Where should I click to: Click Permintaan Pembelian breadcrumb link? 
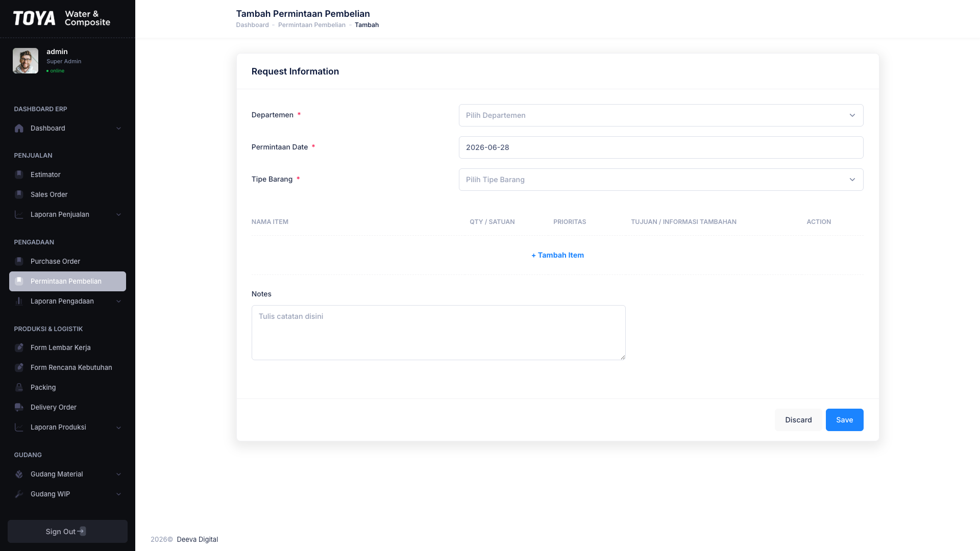coord(312,25)
